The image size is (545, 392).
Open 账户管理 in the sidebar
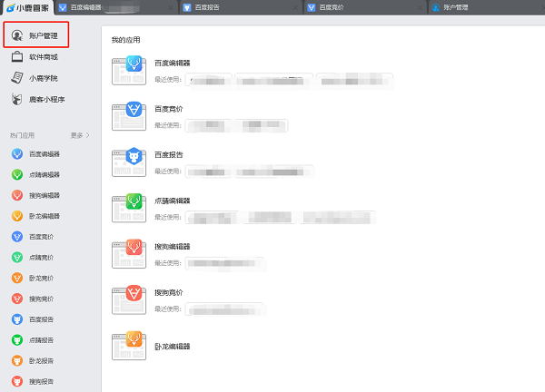coord(35,35)
